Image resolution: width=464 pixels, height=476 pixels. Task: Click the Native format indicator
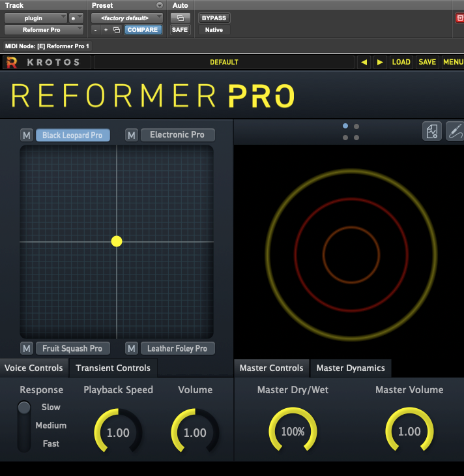point(214,30)
